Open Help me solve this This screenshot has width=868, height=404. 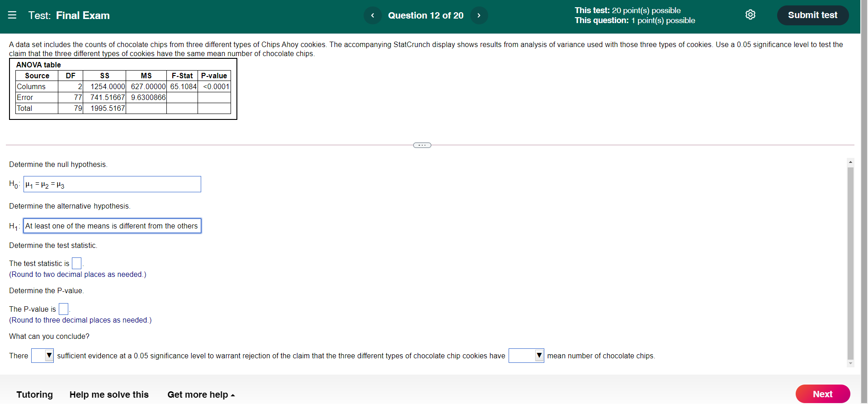click(109, 394)
